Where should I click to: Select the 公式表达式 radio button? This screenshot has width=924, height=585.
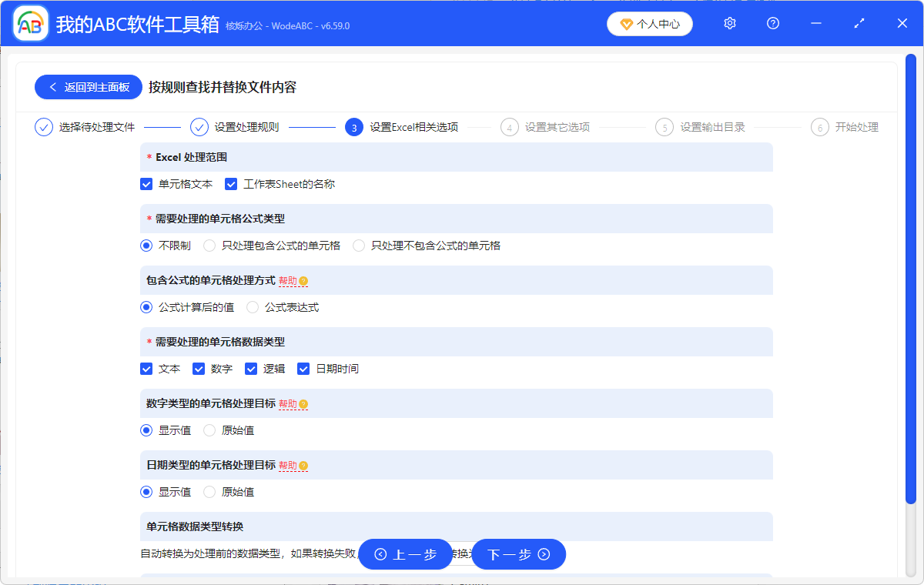click(253, 306)
